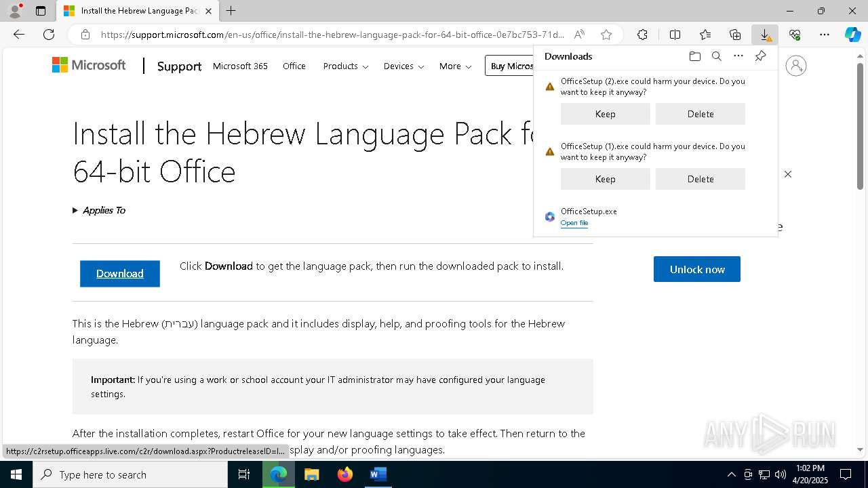868x488 pixels.
Task: Open the Office nav item
Action: coord(294,66)
